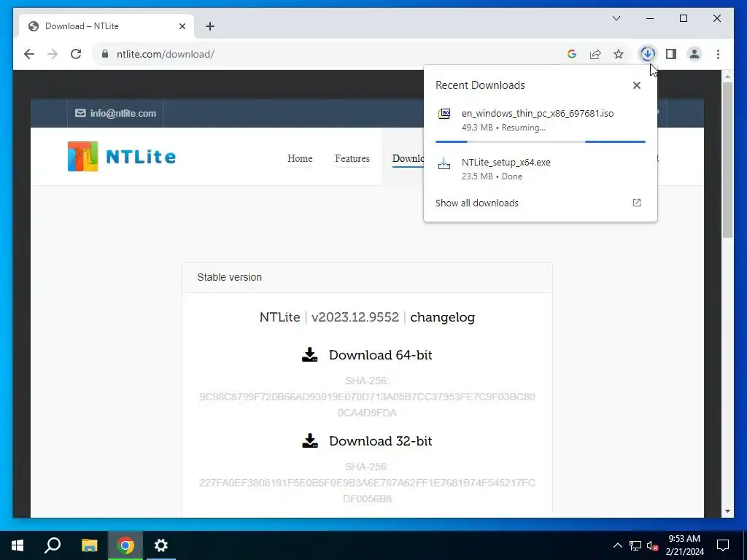
Task: Click the muted volume tray icon
Action: (653, 545)
